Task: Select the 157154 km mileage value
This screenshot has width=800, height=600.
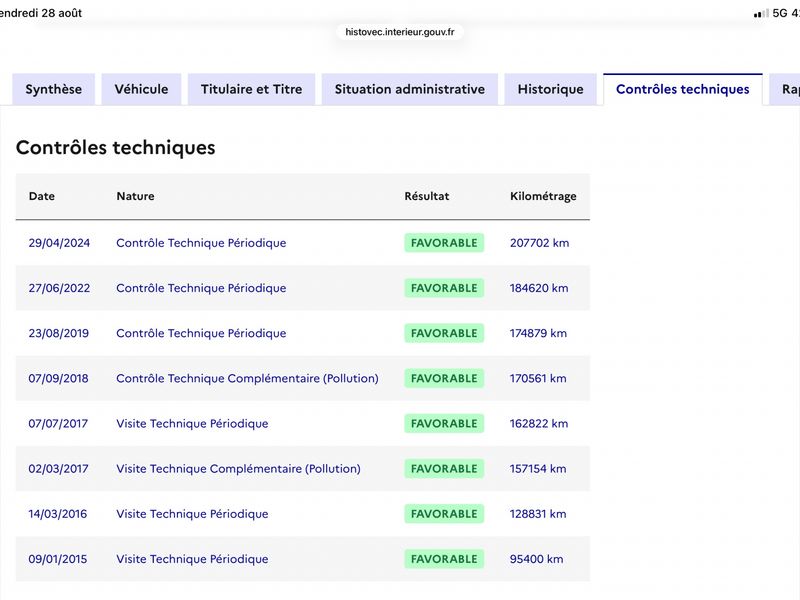Action: pyautogui.click(x=538, y=468)
